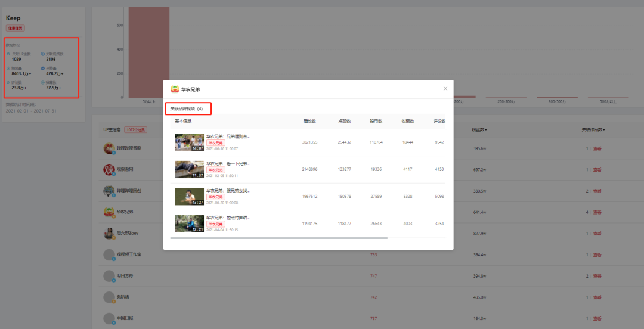Viewport: 644px width, 329px height.
Task: Click 查看 for the 394.8w follower row
Action: tap(597, 276)
